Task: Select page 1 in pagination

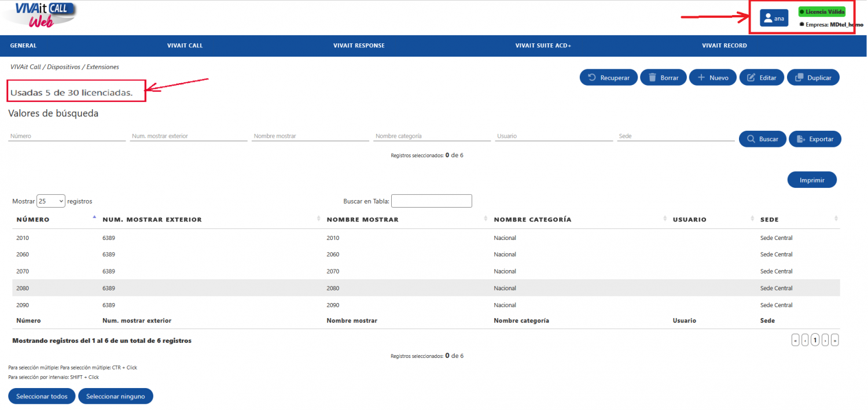Action: (815, 340)
